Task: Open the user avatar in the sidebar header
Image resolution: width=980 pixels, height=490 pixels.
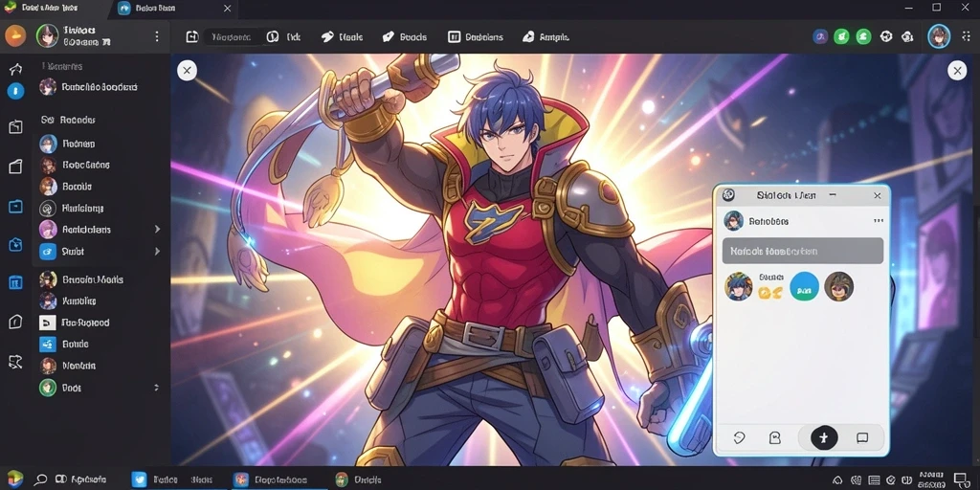Action: (48, 36)
